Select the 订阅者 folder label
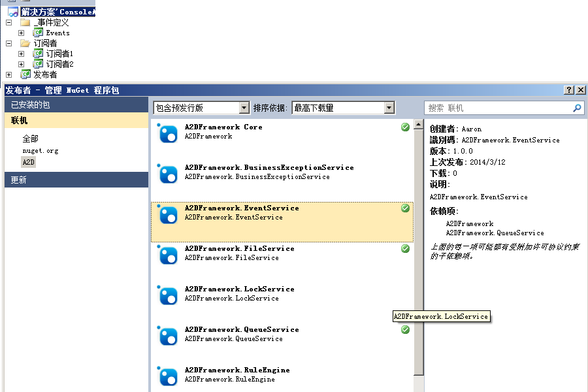 (45, 43)
